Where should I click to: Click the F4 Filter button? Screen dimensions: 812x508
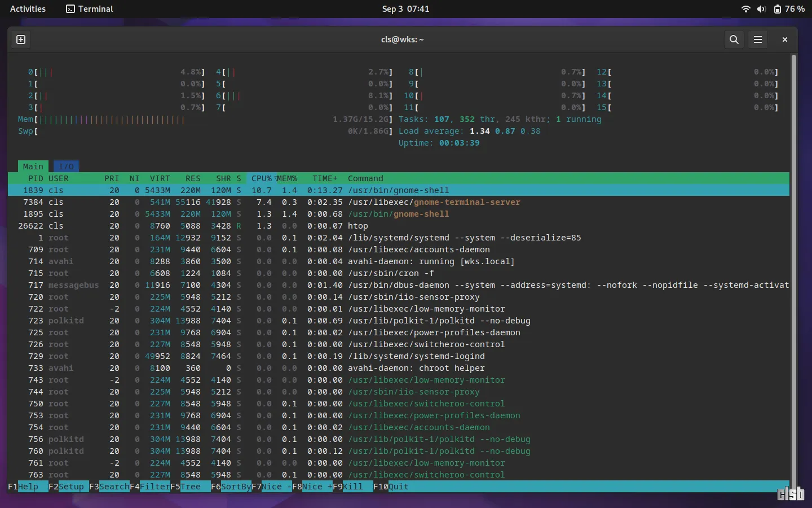coord(150,487)
